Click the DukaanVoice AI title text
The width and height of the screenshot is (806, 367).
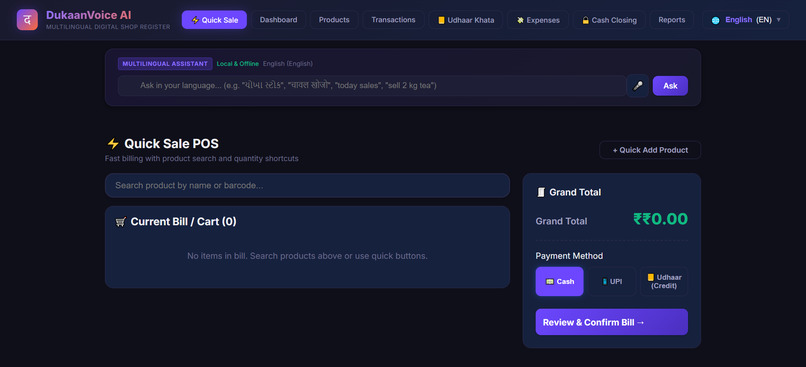click(x=88, y=15)
